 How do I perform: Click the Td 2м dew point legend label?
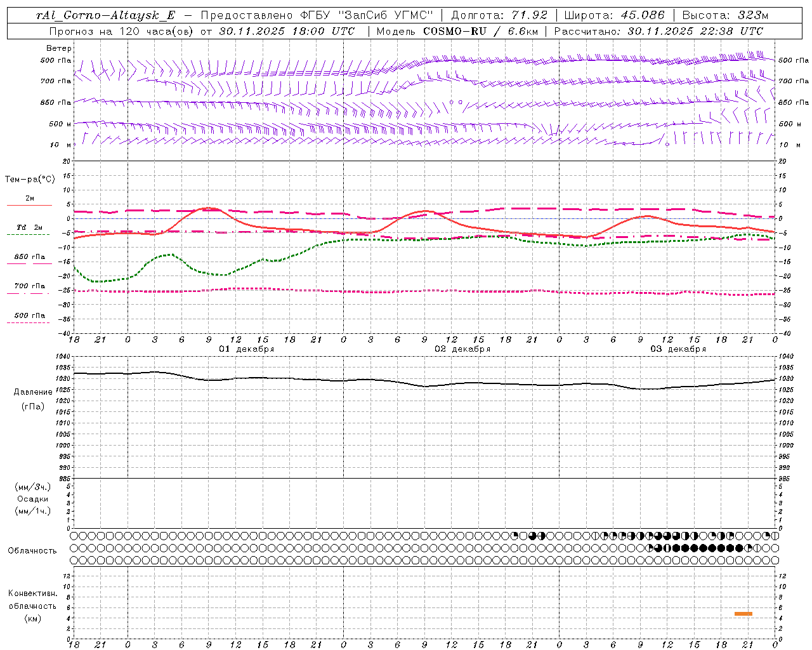[30, 227]
